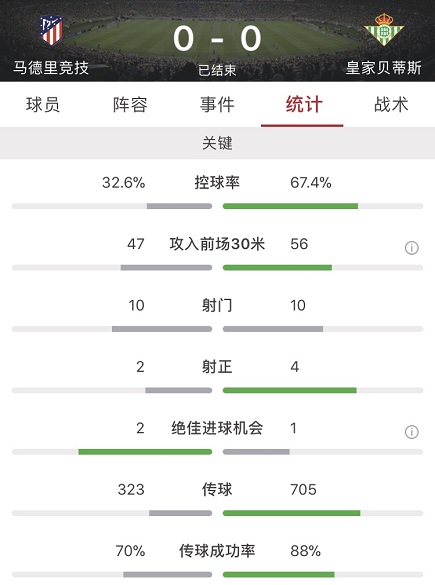Viewport: 435px width, 585px height.
Task: Tap the Real Betis club crest
Action: point(384,29)
